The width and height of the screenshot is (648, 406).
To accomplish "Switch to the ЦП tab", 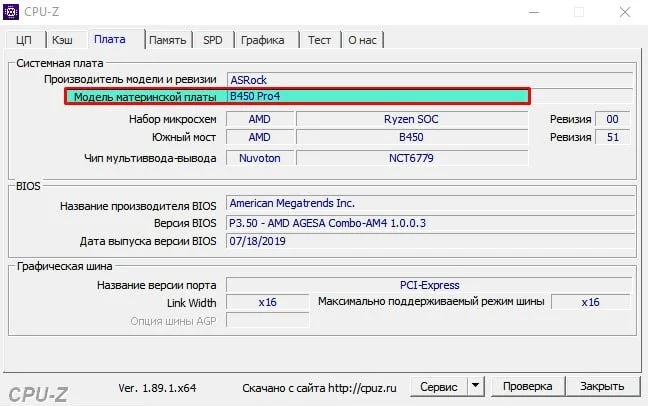I will click(24, 40).
